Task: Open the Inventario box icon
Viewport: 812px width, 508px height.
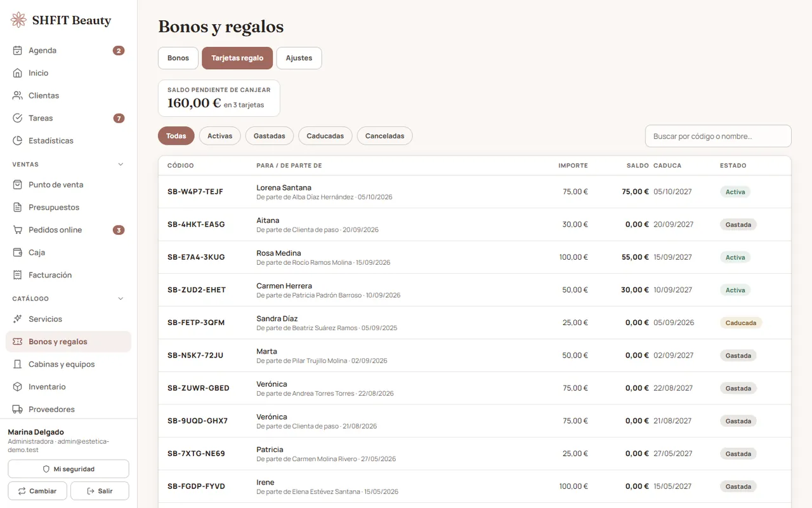Action: point(18,387)
